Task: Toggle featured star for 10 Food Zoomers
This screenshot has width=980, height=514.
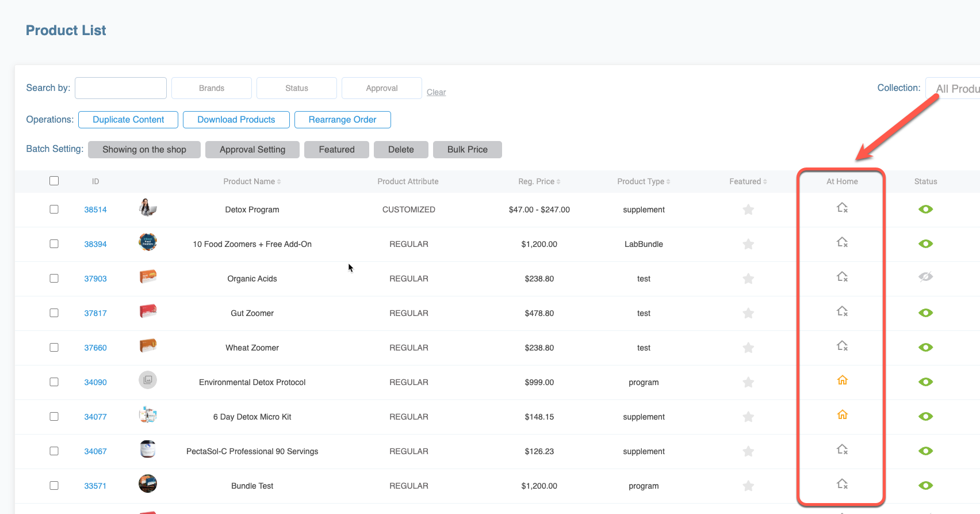Action: tap(748, 244)
